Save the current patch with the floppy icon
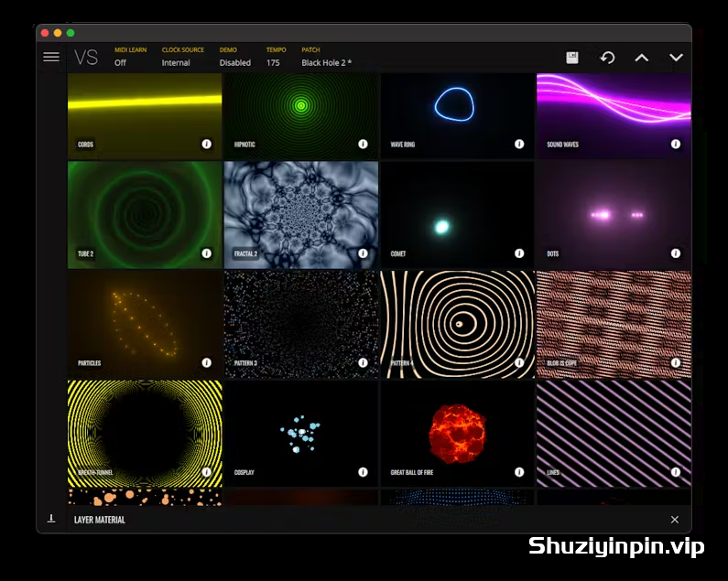This screenshot has height=581, width=728. coord(572,58)
